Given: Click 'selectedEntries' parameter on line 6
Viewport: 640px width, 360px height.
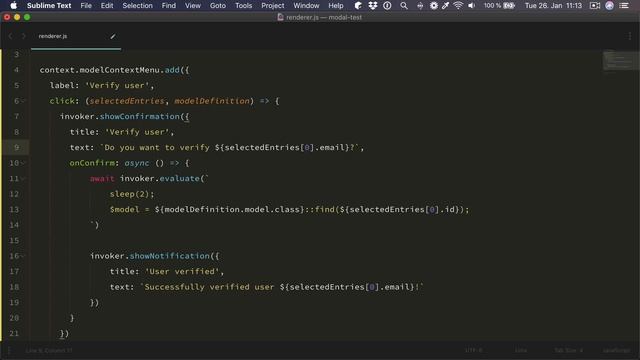Looking at the screenshot, I should pyautogui.click(x=127, y=101).
